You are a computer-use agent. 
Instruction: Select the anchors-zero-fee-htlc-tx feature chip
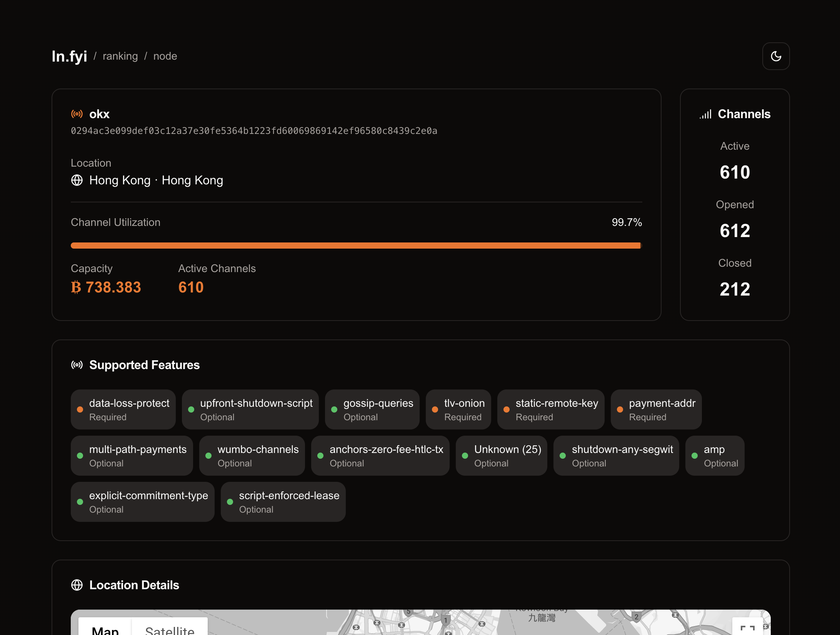tap(380, 456)
